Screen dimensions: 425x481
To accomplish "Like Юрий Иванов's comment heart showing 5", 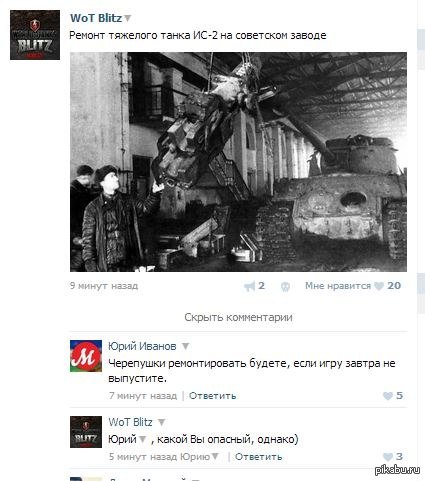I will tap(388, 396).
